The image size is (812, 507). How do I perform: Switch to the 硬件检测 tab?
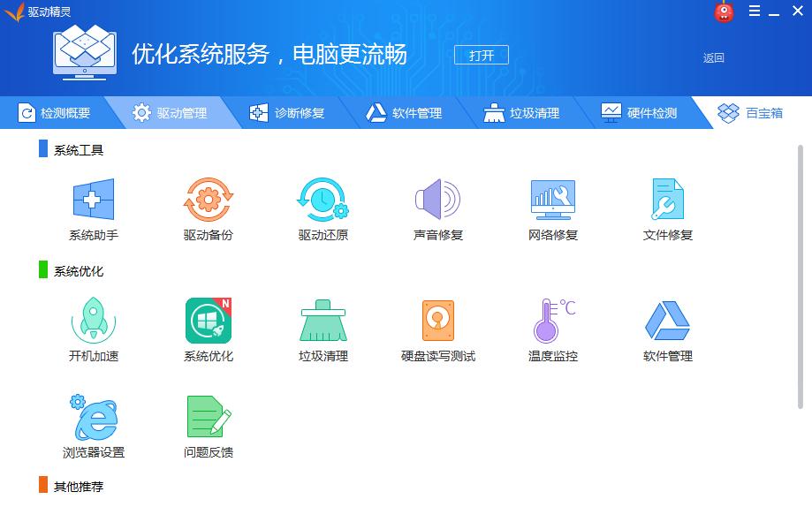[639, 112]
